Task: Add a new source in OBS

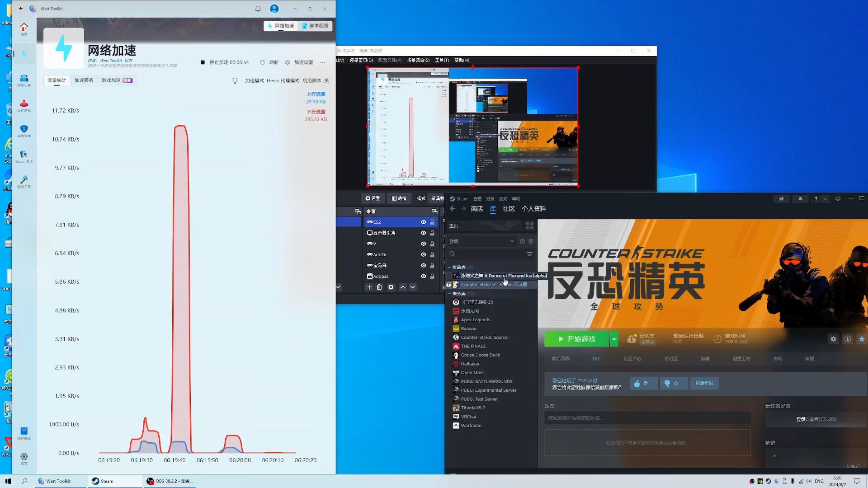Action: click(x=369, y=287)
